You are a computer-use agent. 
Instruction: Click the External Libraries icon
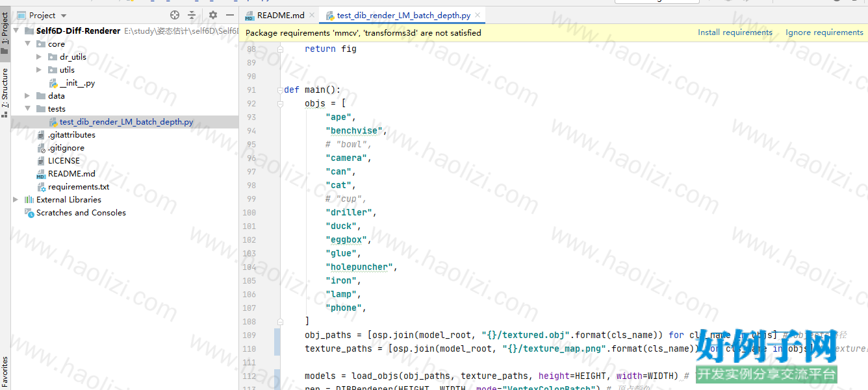(x=29, y=200)
